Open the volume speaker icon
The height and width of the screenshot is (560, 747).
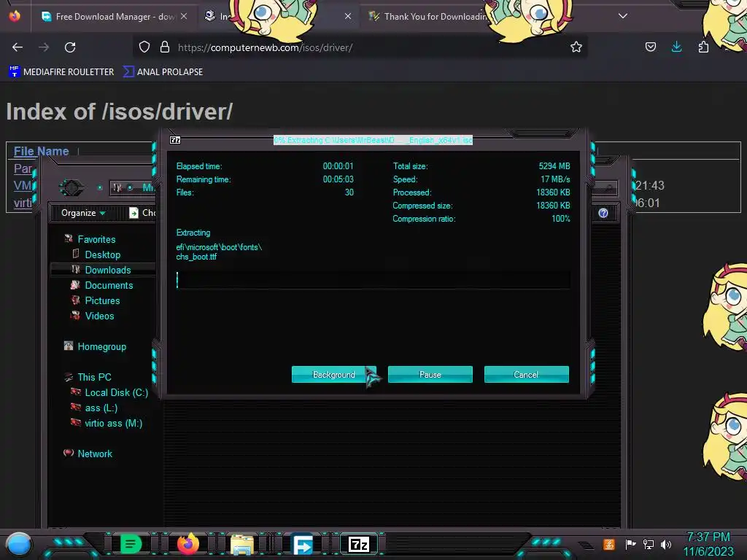tap(666, 544)
